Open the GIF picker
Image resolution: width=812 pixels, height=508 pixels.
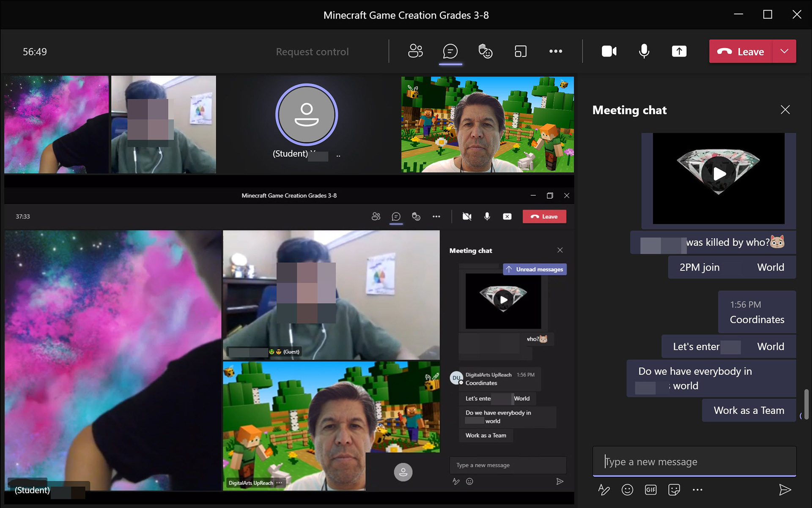pyautogui.click(x=650, y=490)
